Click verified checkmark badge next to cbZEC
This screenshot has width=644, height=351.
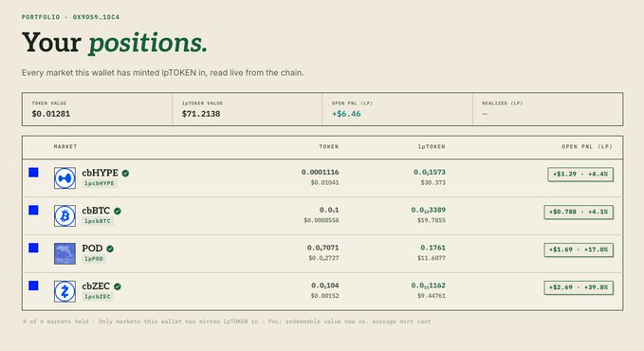tap(118, 286)
